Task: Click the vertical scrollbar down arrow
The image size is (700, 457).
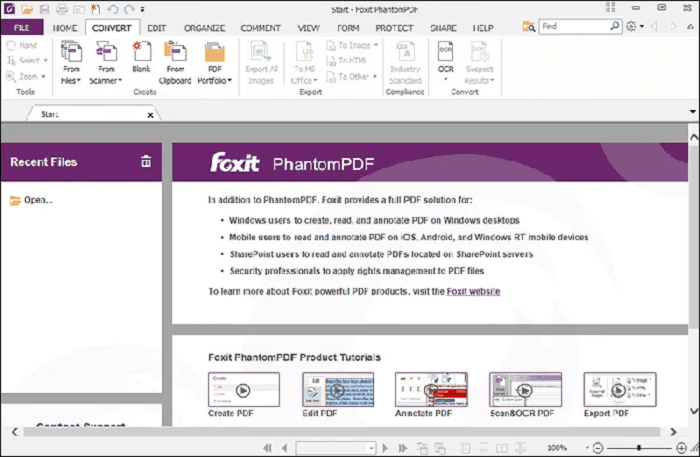Action: point(694,411)
